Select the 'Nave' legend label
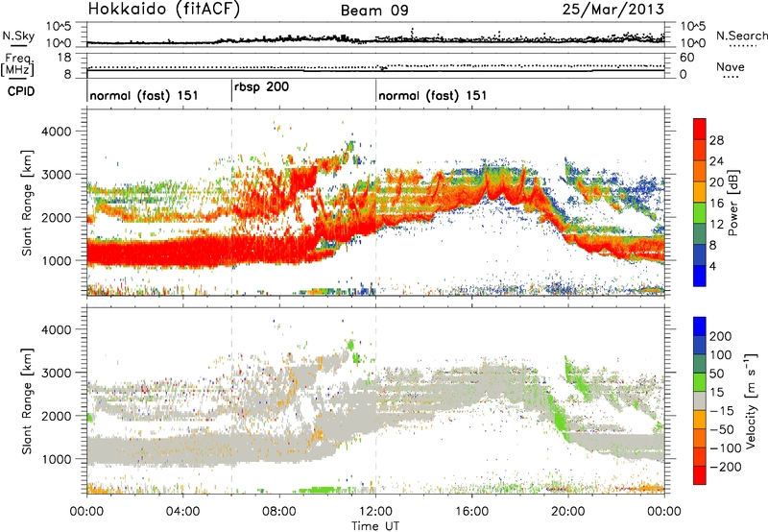768x532 pixels. click(731, 66)
